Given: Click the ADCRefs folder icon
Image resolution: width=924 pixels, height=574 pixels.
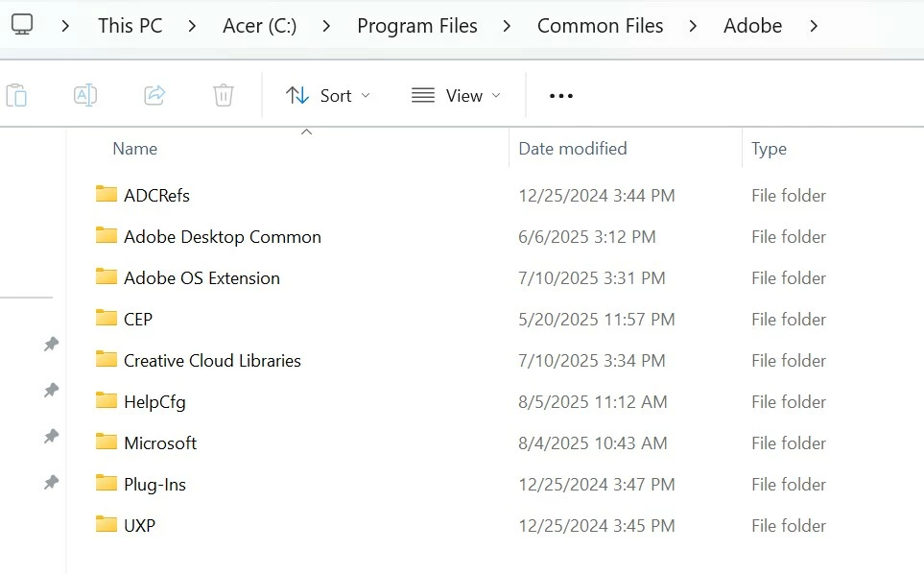Looking at the screenshot, I should (107, 194).
